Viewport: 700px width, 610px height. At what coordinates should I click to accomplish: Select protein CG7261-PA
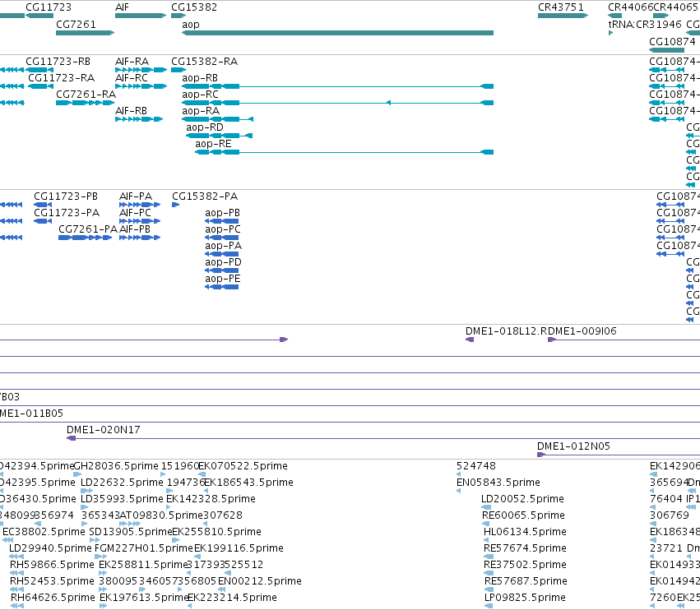pos(85,238)
